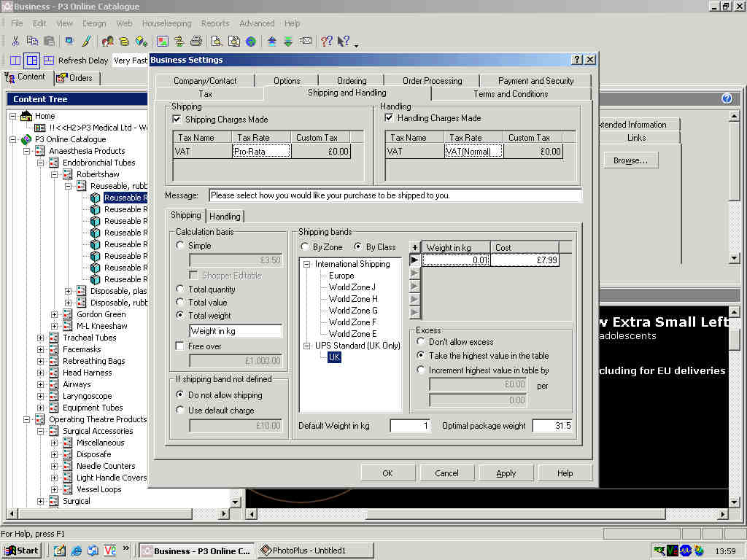Collapse the Anaesthesia Products tree node
Viewport: 747px width, 560px height.
click(27, 151)
